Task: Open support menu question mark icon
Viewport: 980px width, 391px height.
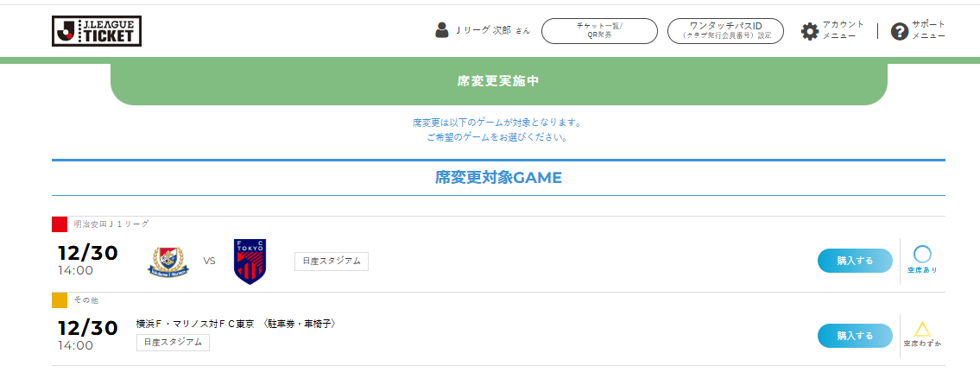Action: click(900, 31)
